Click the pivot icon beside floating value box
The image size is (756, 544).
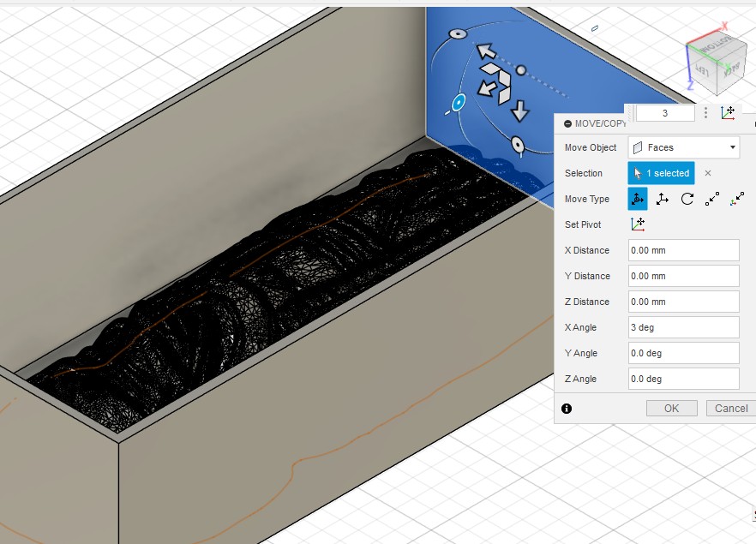tap(728, 113)
